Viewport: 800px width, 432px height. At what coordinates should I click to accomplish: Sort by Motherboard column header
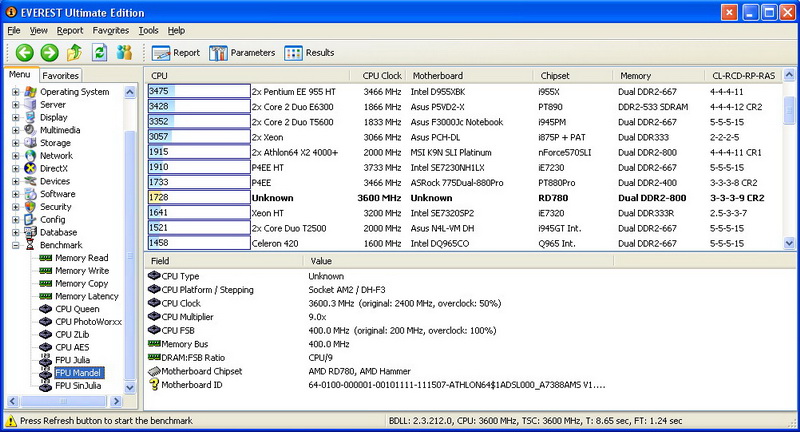469,75
